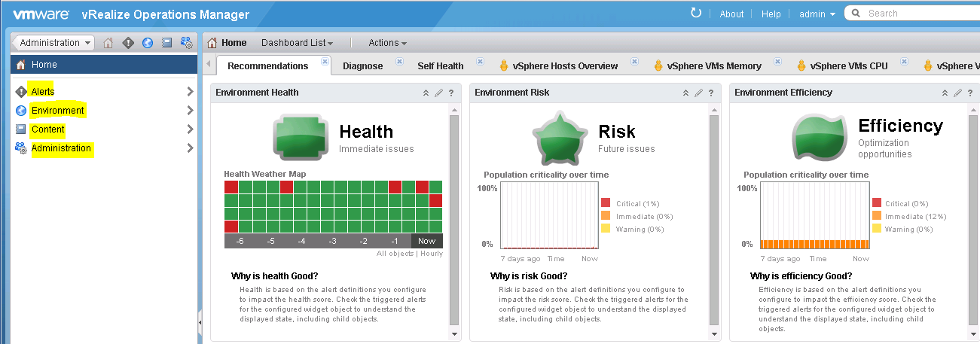This screenshot has height=344, width=980.
Task: Collapse the Environment Health widget
Action: coord(426,93)
